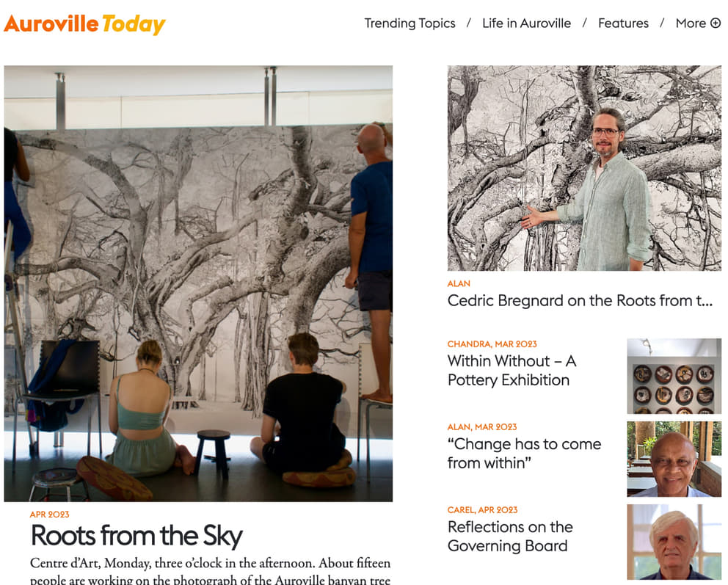Image resolution: width=728 pixels, height=585 pixels.
Task: Click the ALAN author label above Cedric article
Action: (459, 283)
